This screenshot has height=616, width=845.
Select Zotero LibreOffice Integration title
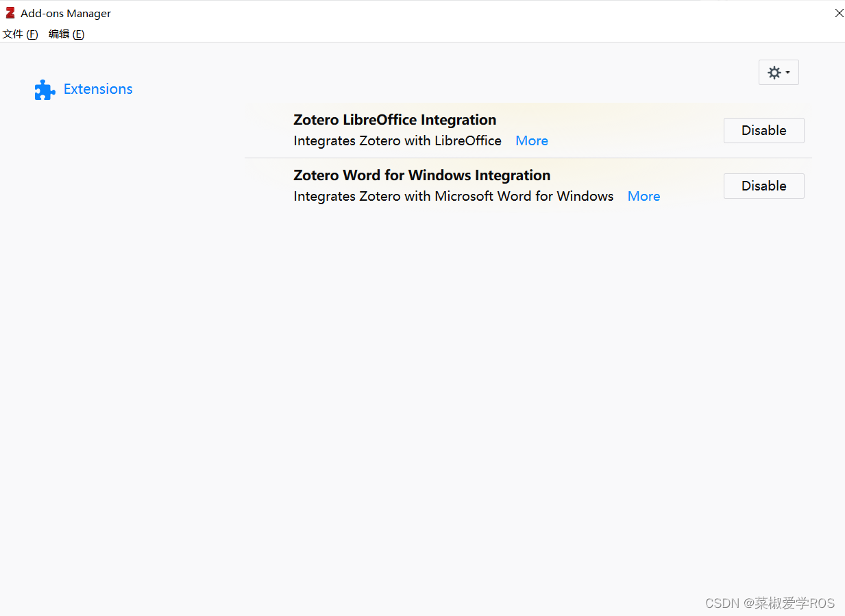395,120
